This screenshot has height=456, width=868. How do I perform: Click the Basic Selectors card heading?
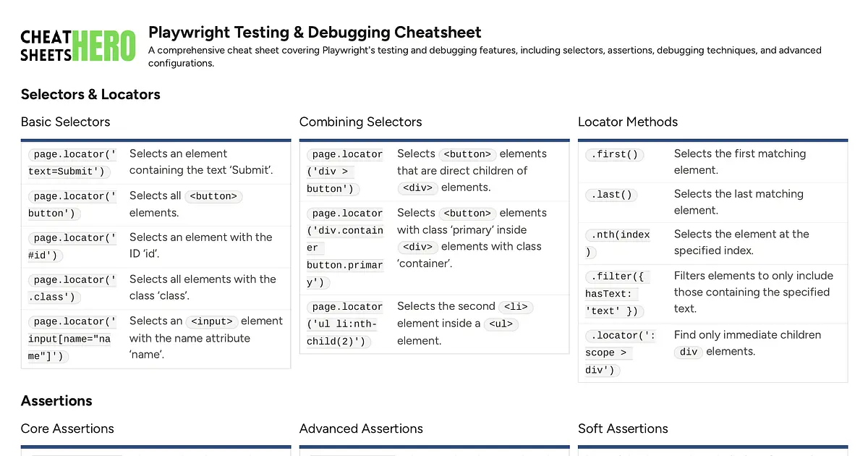66,122
